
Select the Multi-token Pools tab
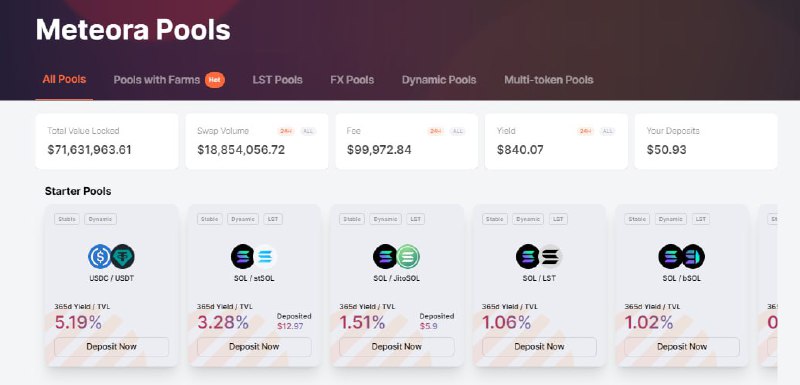point(548,80)
